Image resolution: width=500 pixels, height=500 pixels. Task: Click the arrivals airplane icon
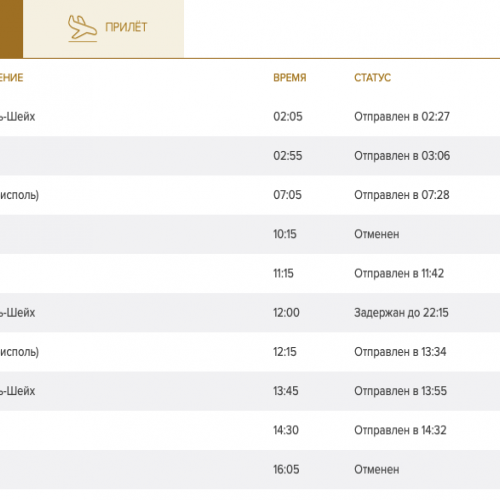pos(82,28)
